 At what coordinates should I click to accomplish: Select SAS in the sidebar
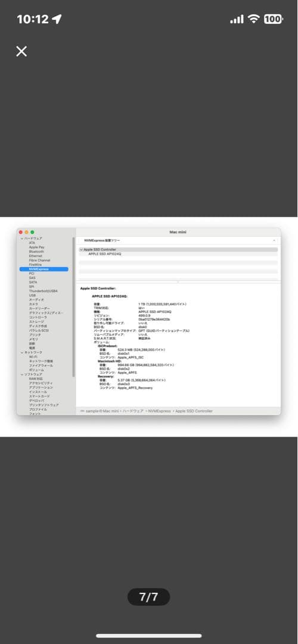[32, 278]
